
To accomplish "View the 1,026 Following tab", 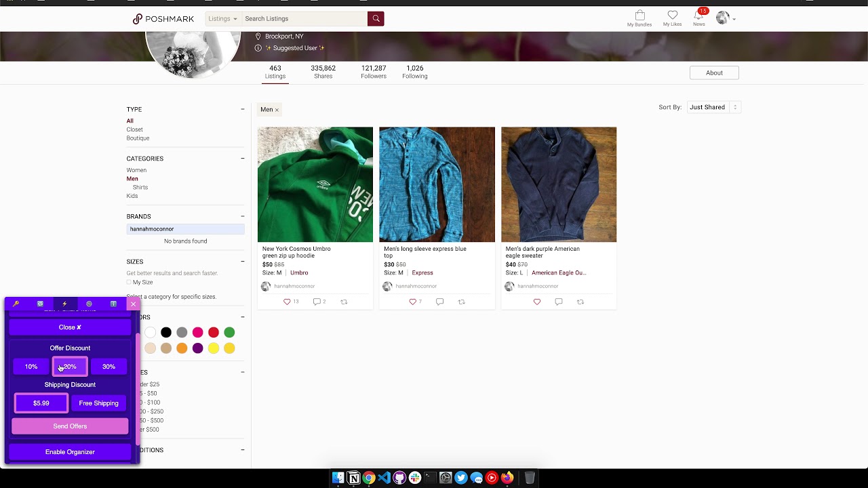I will click(x=414, y=72).
